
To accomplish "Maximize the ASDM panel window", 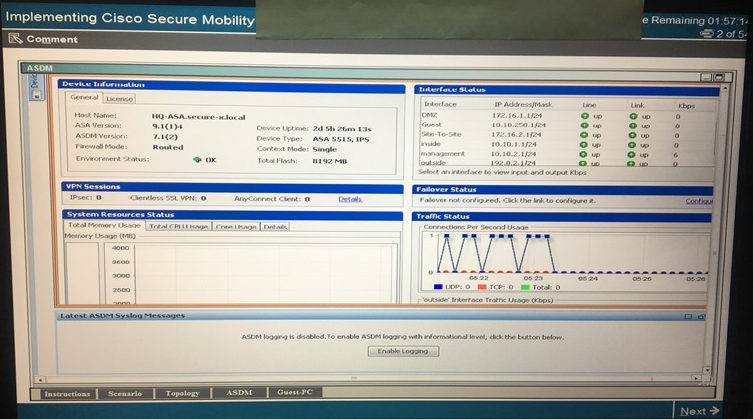I will (x=718, y=77).
